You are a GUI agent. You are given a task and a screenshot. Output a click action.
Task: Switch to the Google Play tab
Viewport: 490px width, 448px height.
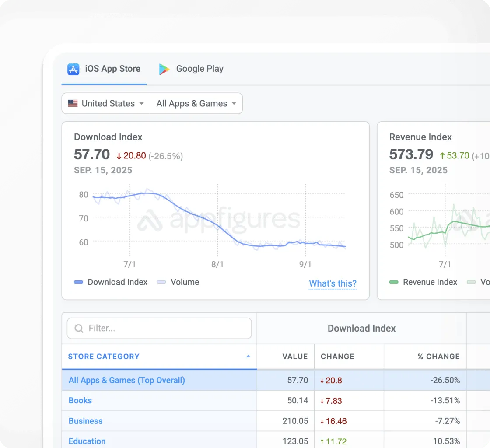click(x=191, y=69)
